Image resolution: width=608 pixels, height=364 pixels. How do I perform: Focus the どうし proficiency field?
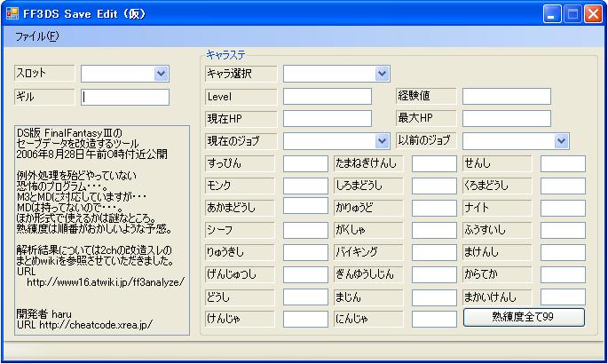coord(305,297)
